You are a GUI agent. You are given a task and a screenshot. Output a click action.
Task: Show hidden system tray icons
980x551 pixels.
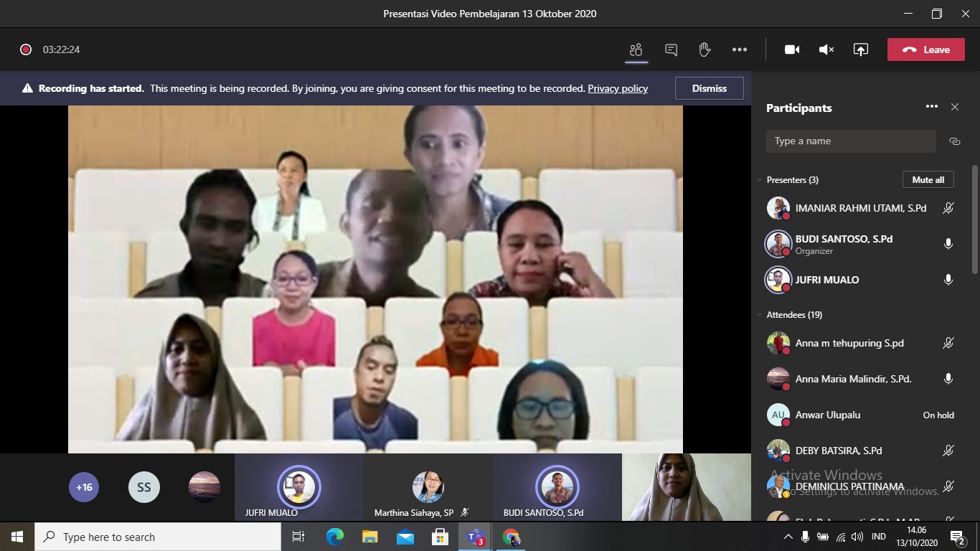[788, 537]
